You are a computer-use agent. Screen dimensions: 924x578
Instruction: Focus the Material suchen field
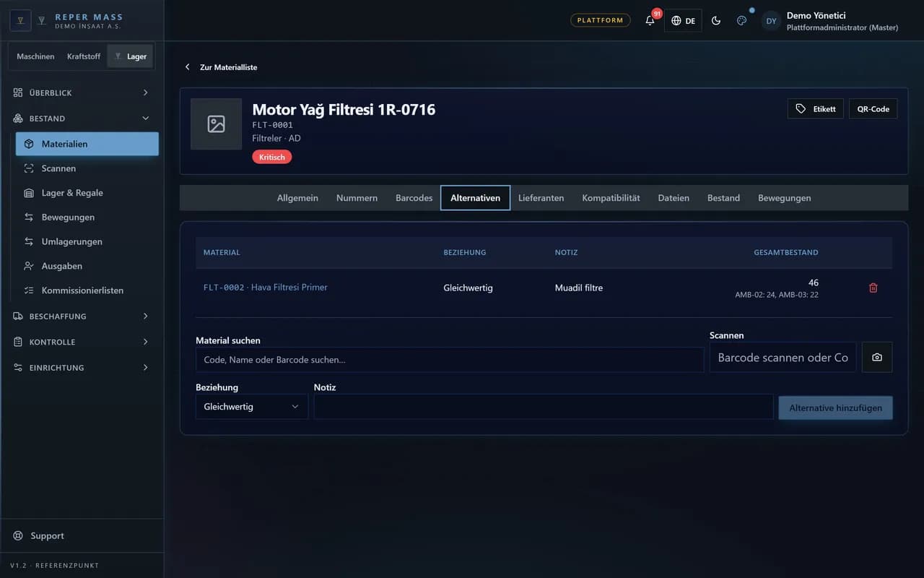click(x=450, y=360)
